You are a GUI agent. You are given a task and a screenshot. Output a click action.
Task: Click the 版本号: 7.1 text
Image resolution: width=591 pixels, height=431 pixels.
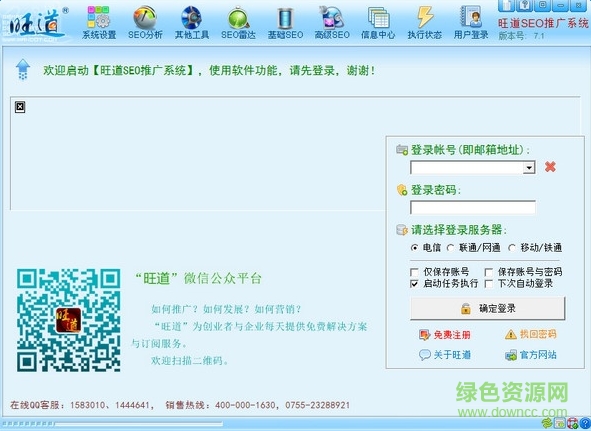click(x=521, y=36)
